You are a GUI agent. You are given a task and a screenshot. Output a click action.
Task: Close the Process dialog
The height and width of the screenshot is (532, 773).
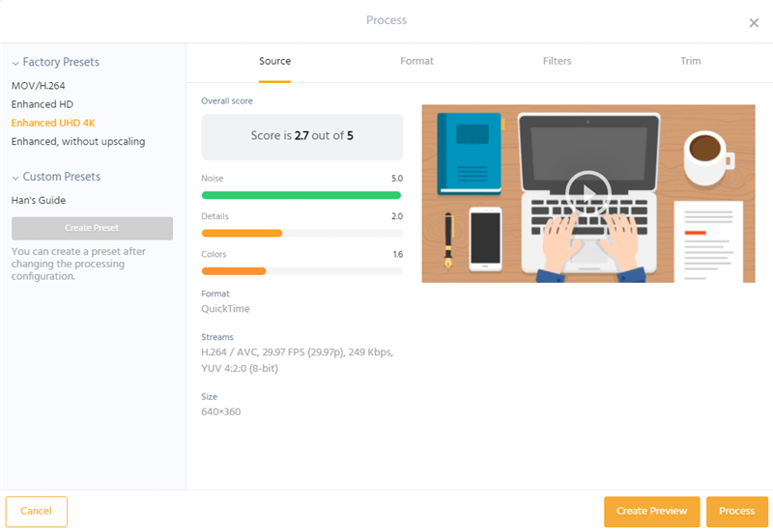(x=754, y=23)
